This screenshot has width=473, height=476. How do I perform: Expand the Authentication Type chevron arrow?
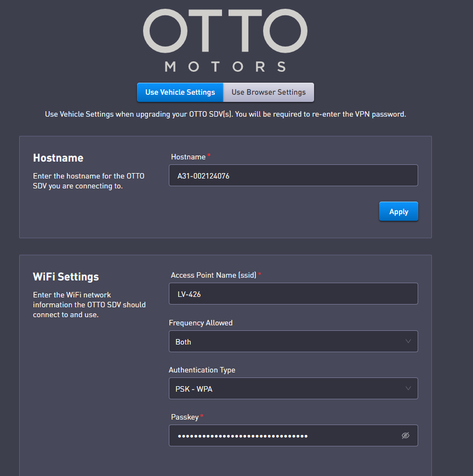(408, 388)
